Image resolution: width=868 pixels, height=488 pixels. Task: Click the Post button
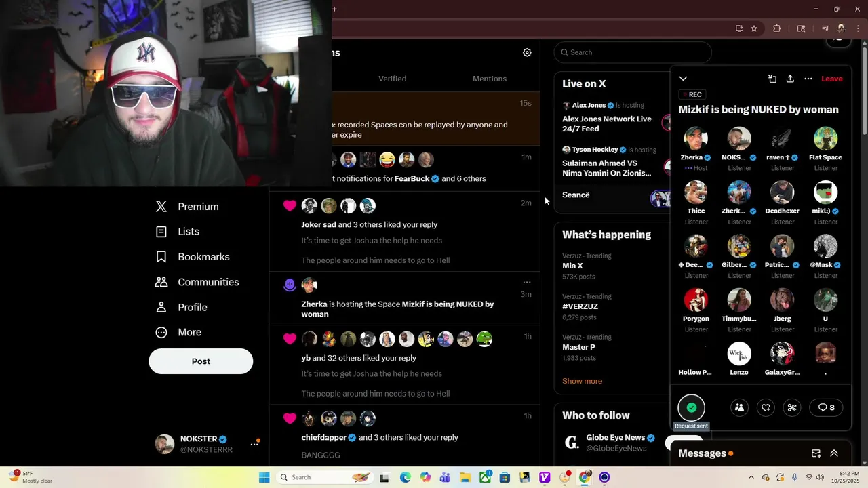click(x=201, y=361)
